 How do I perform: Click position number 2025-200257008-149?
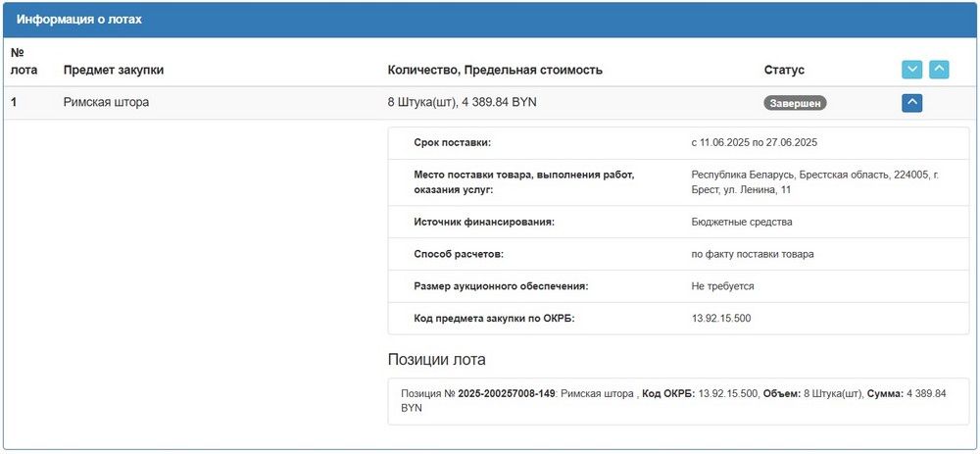tap(507, 393)
